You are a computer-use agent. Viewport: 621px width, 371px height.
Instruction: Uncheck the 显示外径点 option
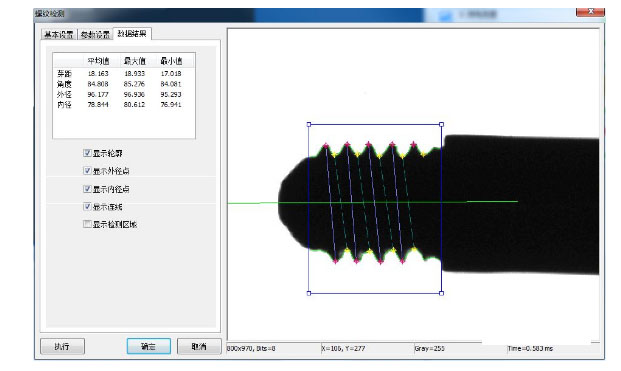pyautogui.click(x=87, y=171)
